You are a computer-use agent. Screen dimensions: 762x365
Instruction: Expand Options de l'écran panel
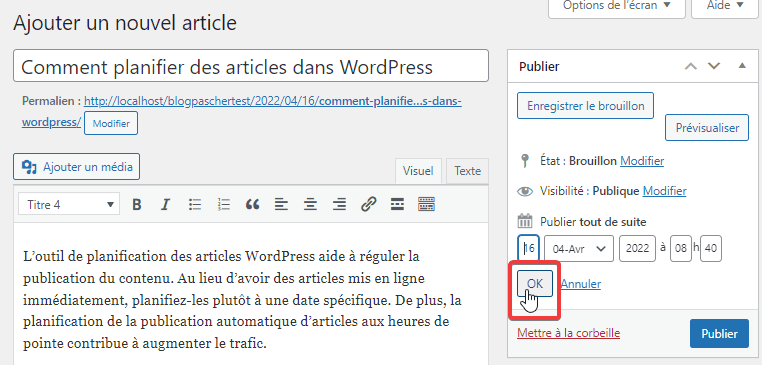click(617, 7)
